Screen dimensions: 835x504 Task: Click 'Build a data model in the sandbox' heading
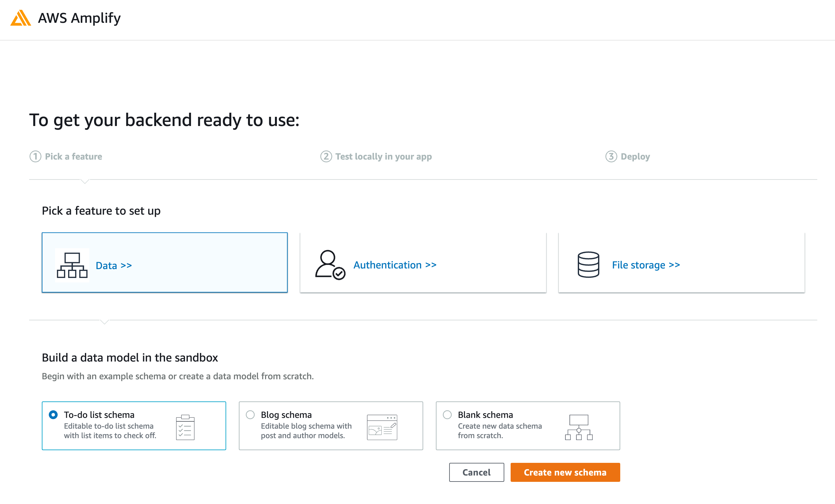click(130, 358)
